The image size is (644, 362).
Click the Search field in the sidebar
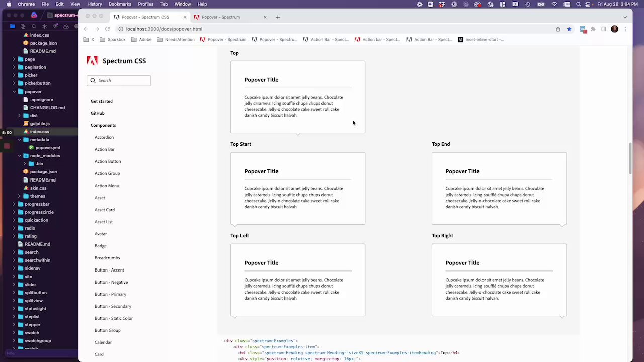point(122,81)
